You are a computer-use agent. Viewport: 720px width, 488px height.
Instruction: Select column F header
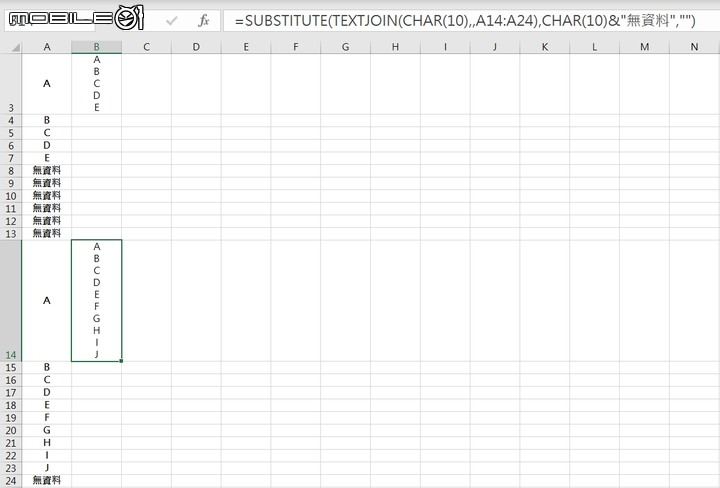click(x=296, y=47)
